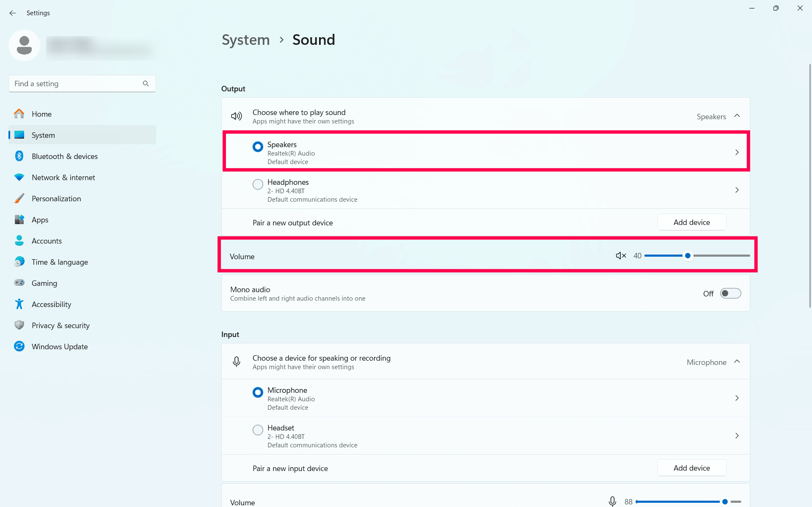812x507 pixels.
Task: Click the search magnifier in Find a setting
Action: click(146, 84)
